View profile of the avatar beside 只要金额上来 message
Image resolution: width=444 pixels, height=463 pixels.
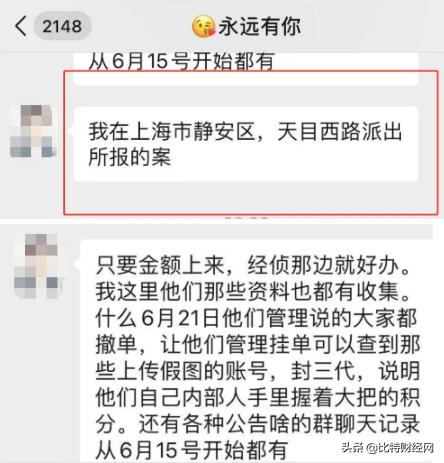pos(37,266)
